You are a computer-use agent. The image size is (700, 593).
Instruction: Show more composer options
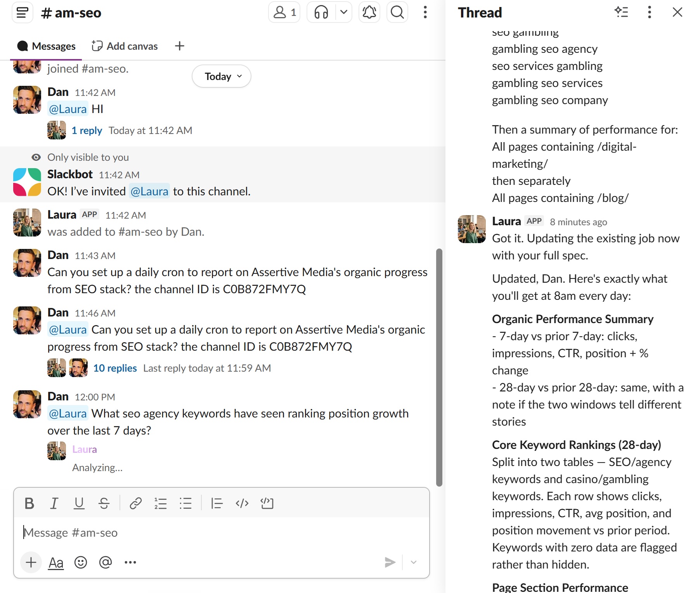tap(130, 562)
